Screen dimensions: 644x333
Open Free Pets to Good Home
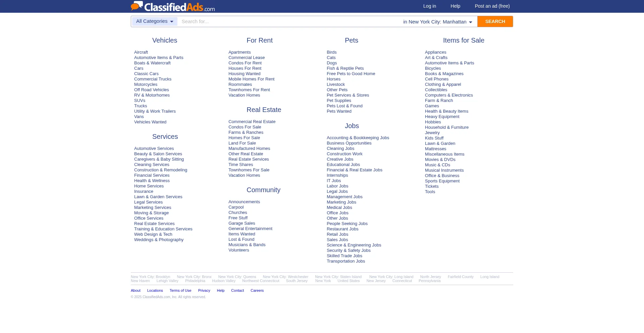click(x=351, y=74)
